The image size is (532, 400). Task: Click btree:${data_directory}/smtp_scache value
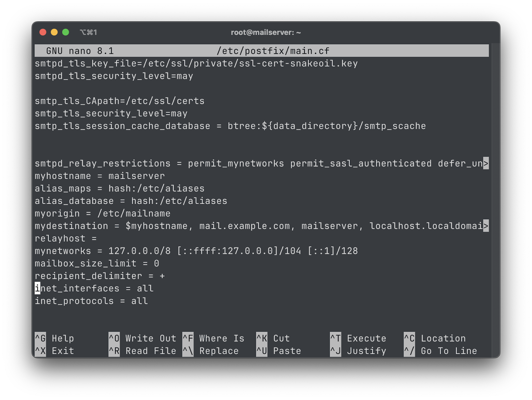(327, 126)
